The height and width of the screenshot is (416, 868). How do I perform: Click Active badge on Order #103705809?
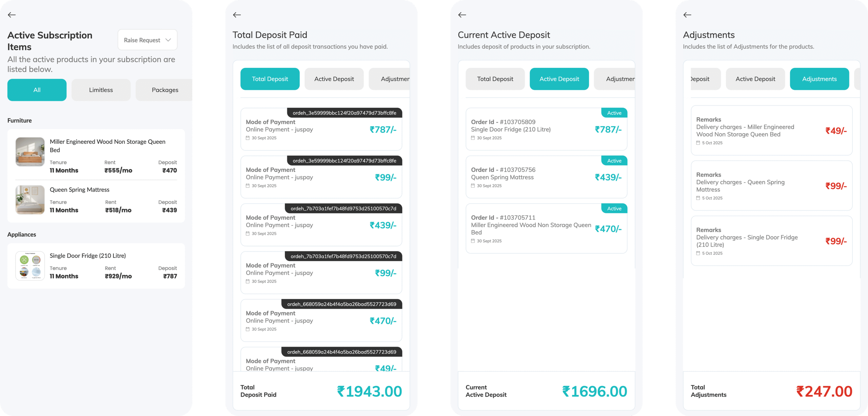(x=614, y=113)
